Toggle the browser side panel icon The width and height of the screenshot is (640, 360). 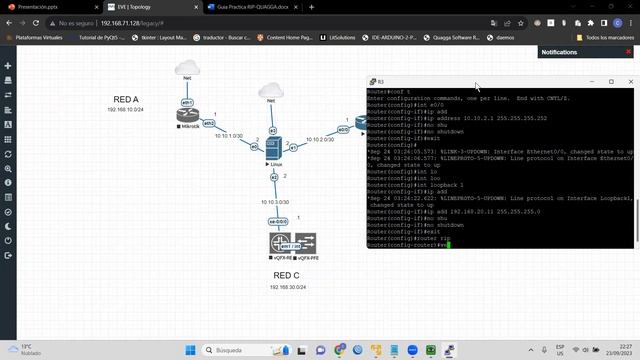604,23
